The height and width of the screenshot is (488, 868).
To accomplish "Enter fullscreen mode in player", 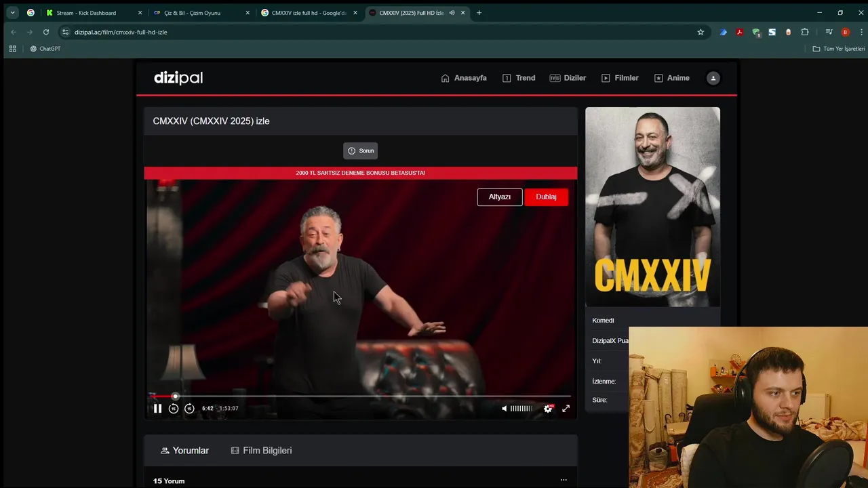I will (x=566, y=409).
